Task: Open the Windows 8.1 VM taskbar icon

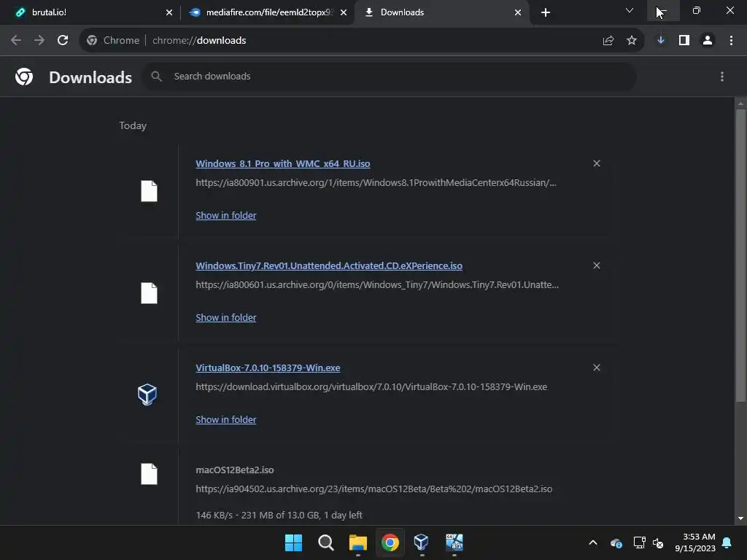Action: point(454,542)
